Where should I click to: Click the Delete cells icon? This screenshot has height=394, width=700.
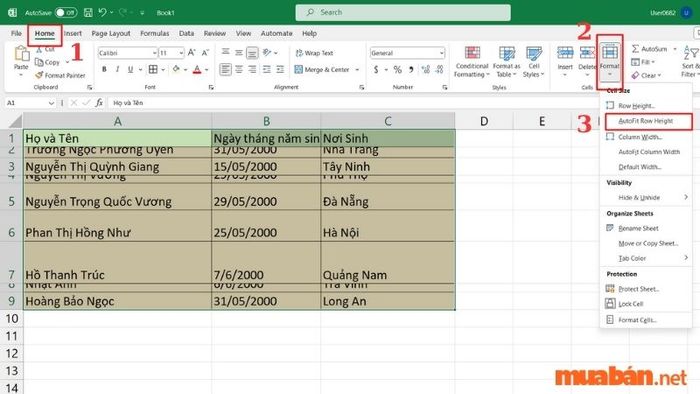[x=587, y=53]
